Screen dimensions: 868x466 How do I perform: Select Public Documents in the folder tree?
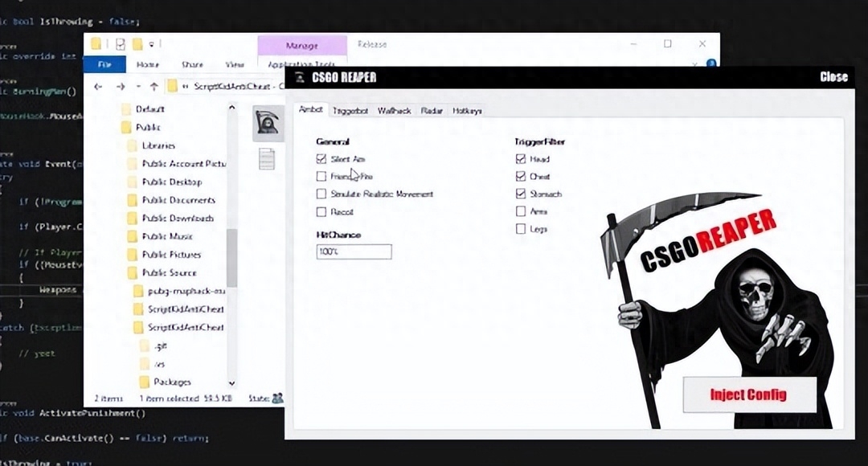coord(178,200)
